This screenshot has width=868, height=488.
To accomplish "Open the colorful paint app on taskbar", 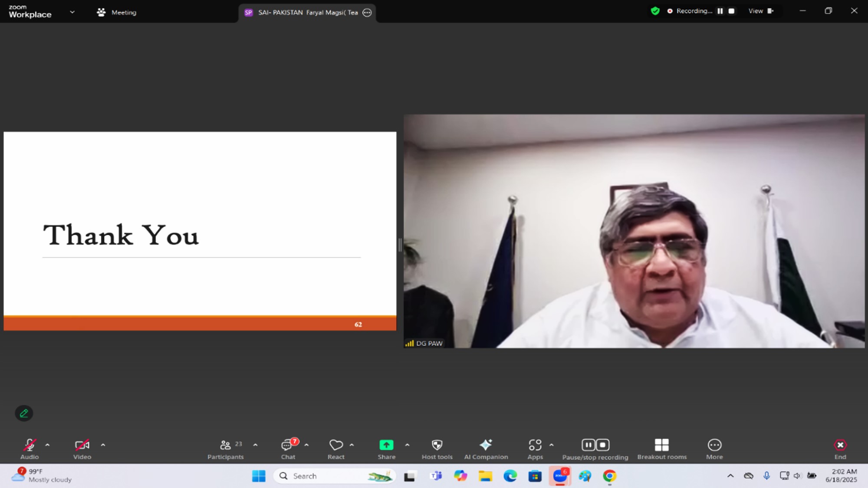I will (585, 476).
